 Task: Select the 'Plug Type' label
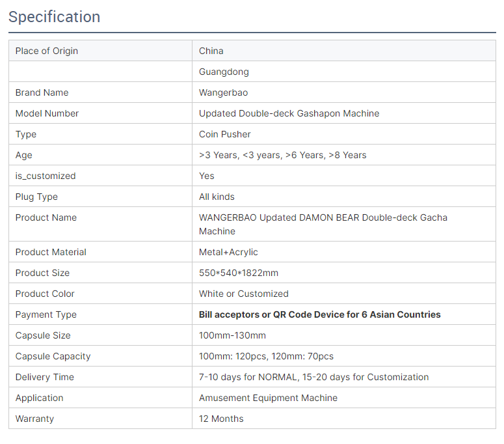click(x=36, y=197)
